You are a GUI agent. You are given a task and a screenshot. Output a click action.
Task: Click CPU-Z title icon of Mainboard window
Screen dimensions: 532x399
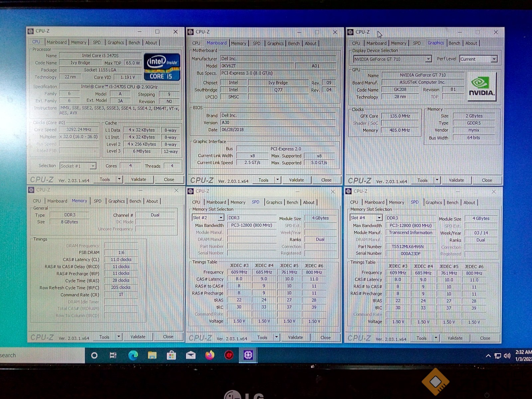191,32
